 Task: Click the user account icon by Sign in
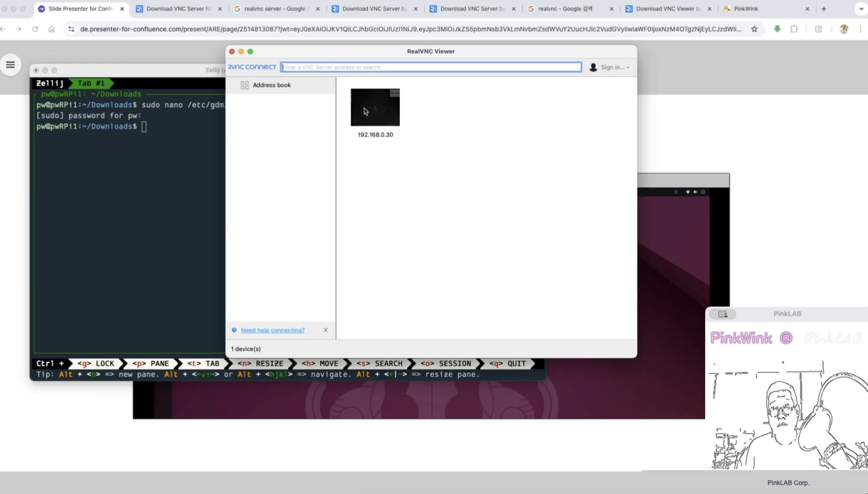pos(593,67)
